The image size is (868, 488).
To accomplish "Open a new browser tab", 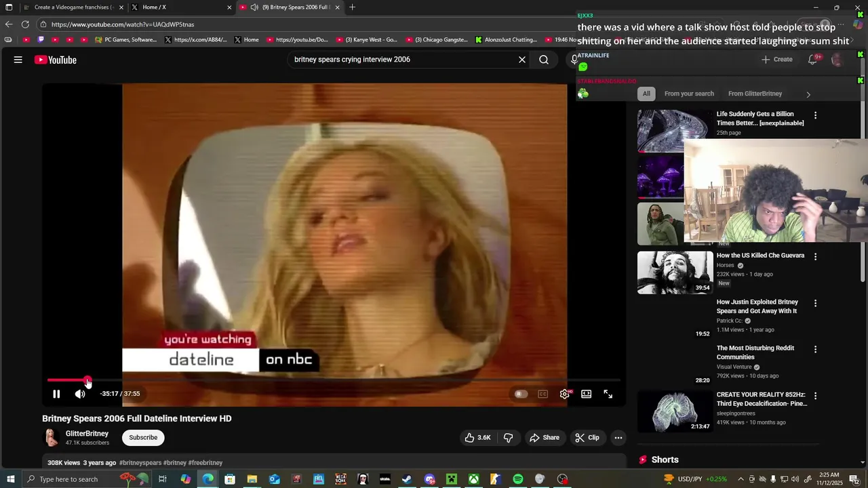I will click(352, 7).
